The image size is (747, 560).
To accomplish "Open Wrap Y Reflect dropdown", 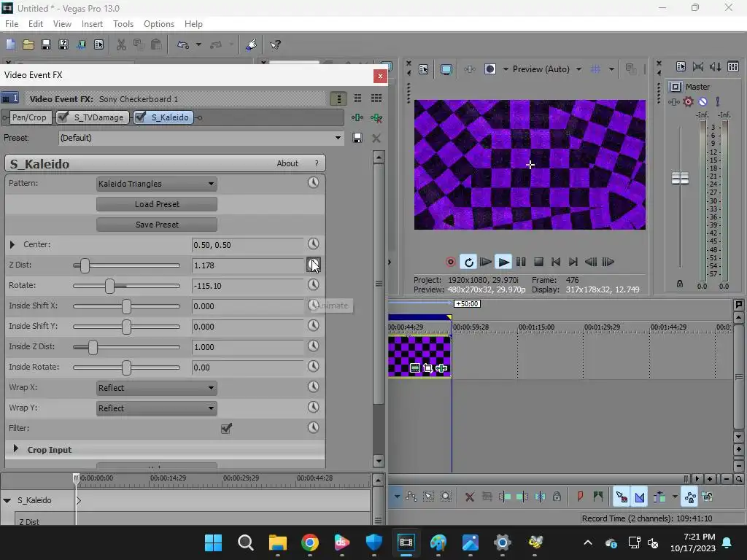I will [157, 408].
